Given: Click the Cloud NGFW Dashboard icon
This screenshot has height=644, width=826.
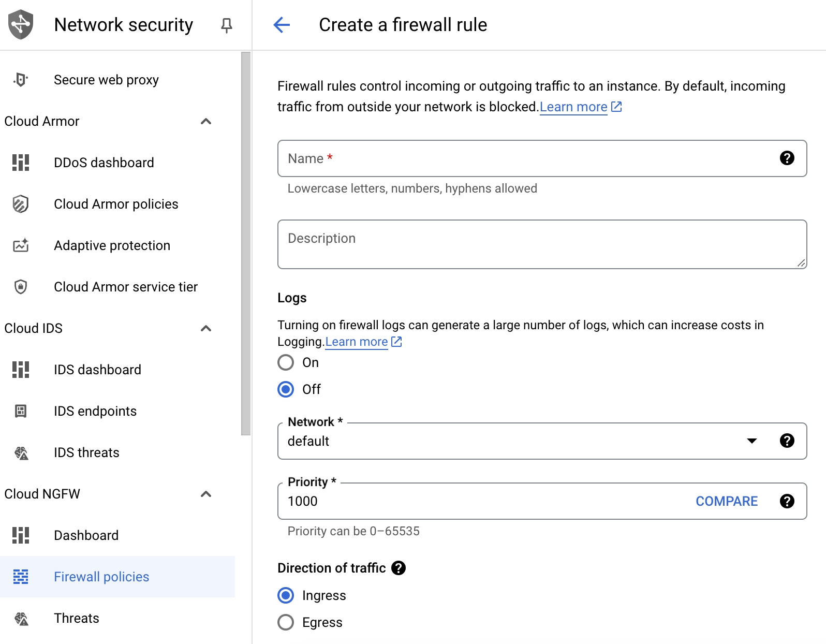Looking at the screenshot, I should click(x=21, y=535).
